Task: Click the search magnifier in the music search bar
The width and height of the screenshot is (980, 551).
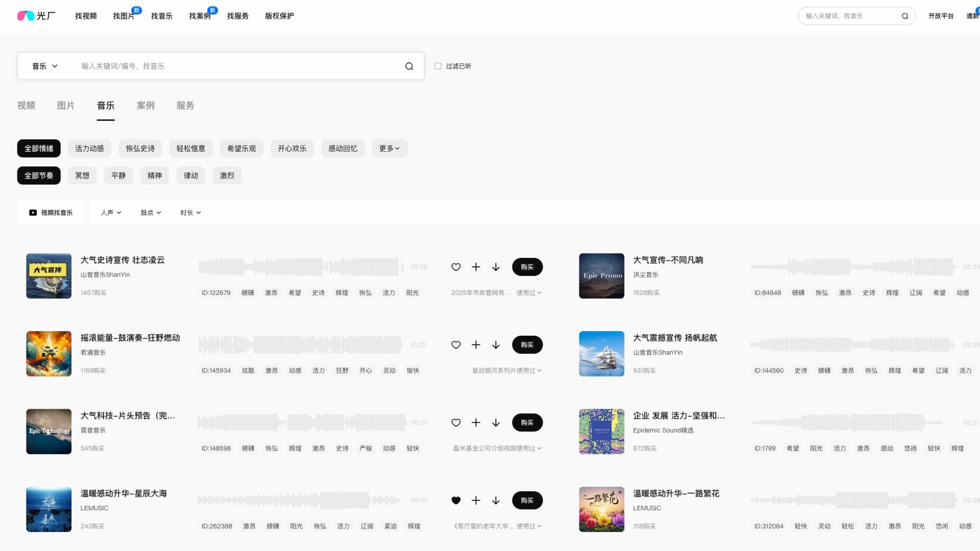Action: tap(409, 66)
